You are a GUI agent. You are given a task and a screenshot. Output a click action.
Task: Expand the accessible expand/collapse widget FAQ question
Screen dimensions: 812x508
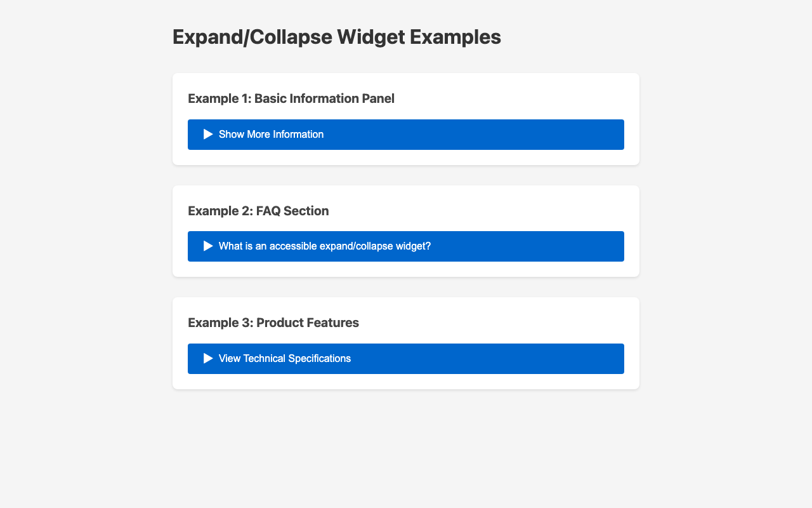406,246
